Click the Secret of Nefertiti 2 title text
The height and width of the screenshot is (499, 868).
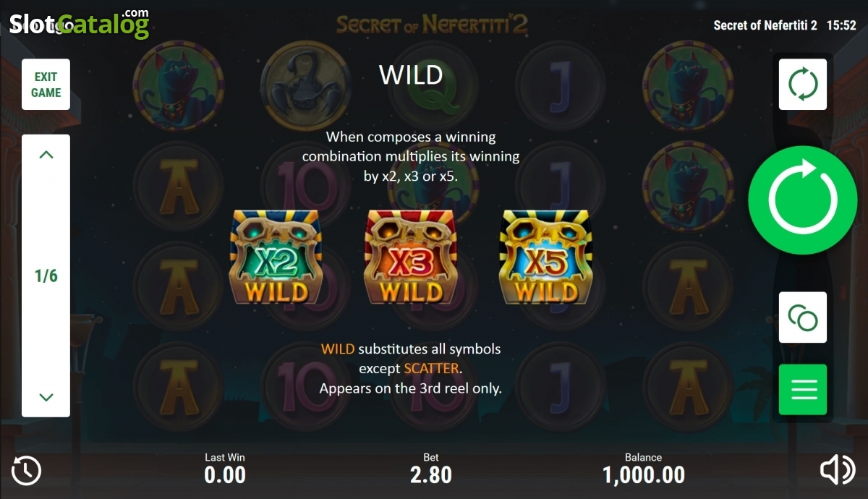point(765,25)
